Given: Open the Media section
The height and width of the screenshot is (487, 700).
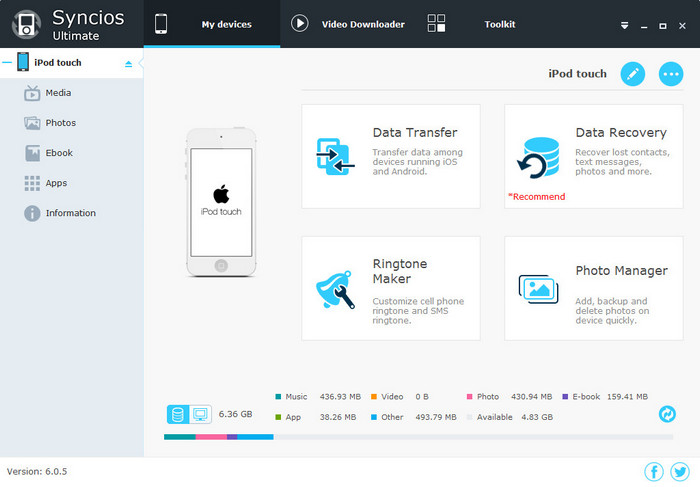Looking at the screenshot, I should coord(58,93).
